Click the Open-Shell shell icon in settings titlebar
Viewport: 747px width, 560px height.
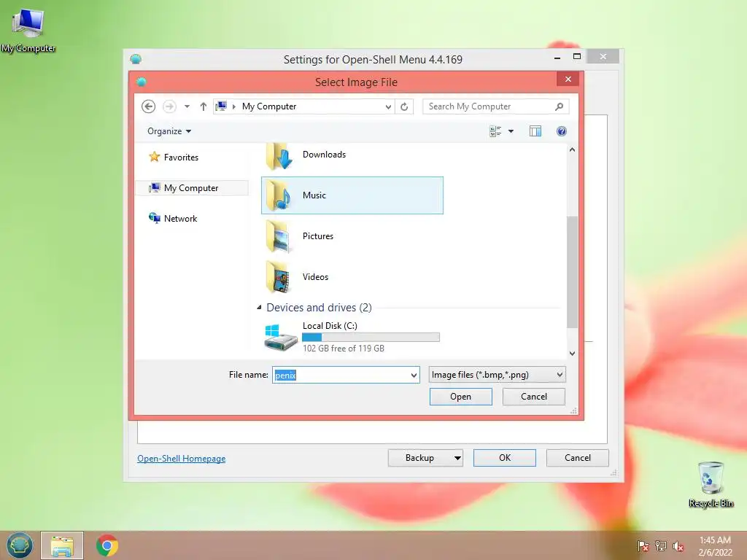136,59
